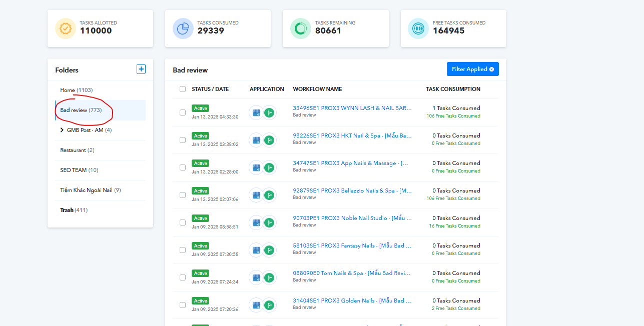Check the box for Fantasy Nails workflow
Viewport: 644px width, 326px height.
pos(183,250)
